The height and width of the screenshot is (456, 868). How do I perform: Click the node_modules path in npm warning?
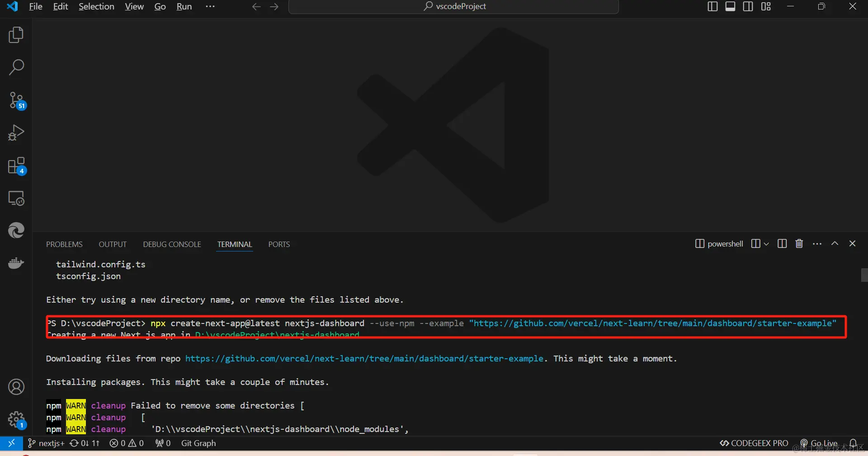click(277, 429)
